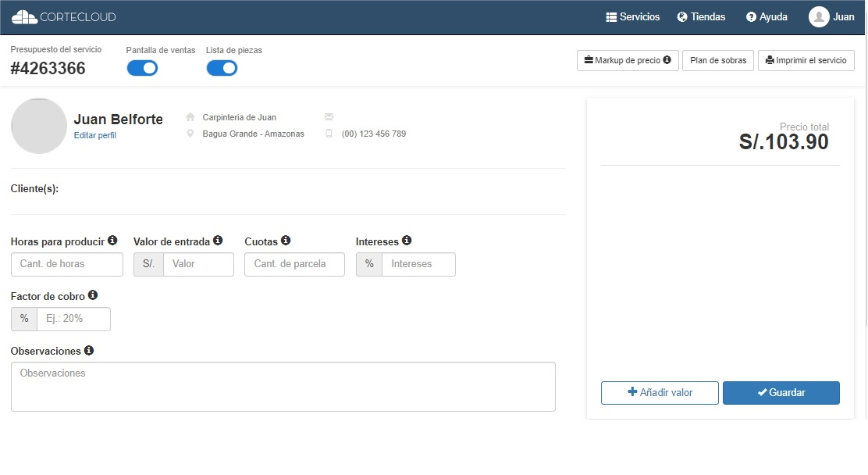Click the info icon next to Observaciones

[88, 350]
